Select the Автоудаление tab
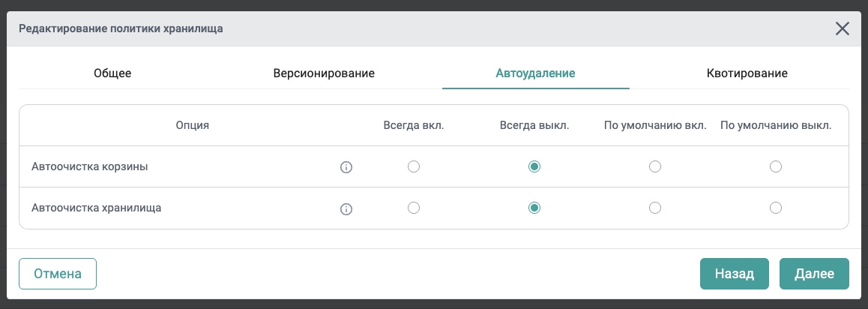Screen dimensions: 868x309 point(535,73)
